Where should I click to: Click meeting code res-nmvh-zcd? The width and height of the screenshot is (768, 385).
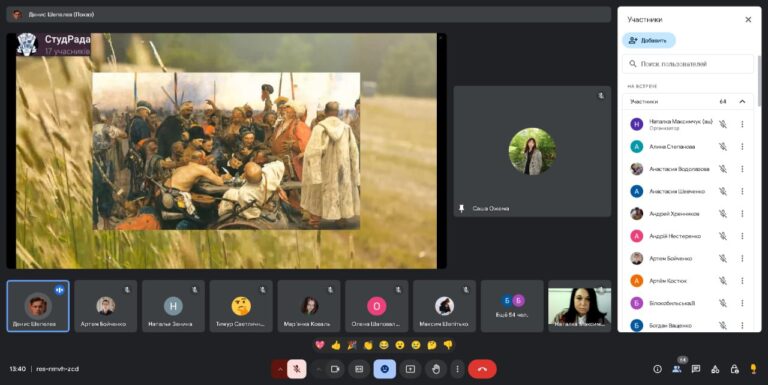(57, 369)
